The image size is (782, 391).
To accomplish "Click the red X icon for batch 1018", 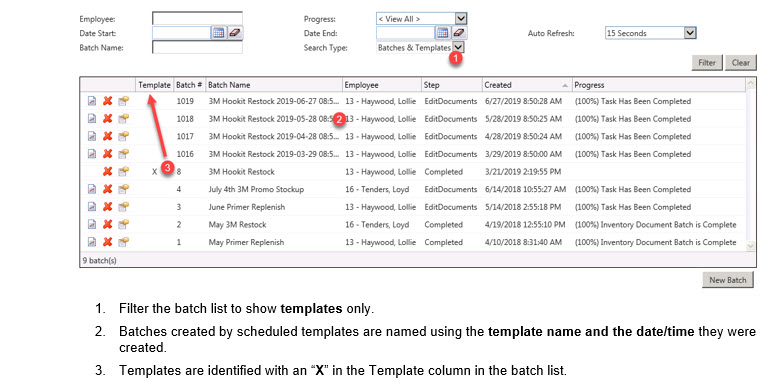I will (107, 119).
